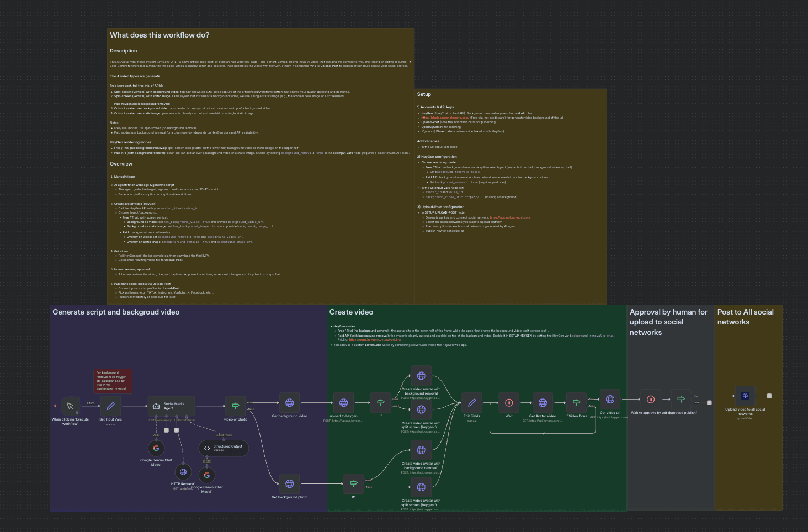808x532 pixels.
Task: Open 'Upload video to all social networks' node
Action: (x=745, y=396)
